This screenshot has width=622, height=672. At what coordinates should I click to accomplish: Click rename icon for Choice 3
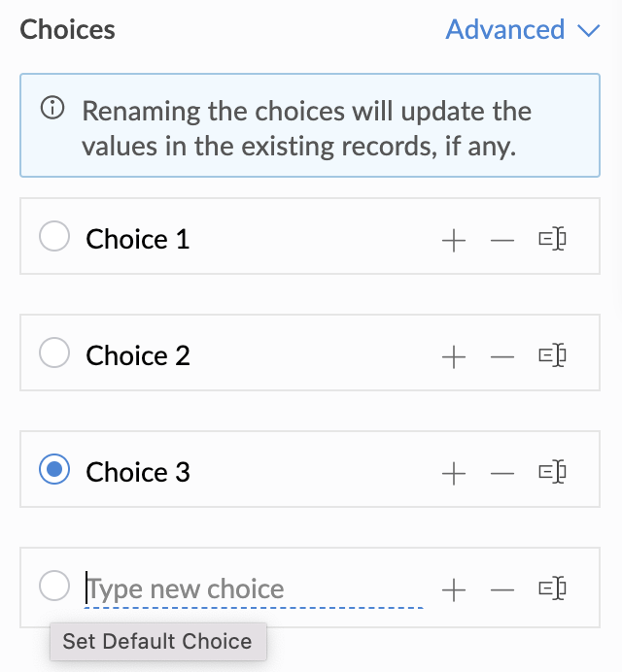coord(552,472)
